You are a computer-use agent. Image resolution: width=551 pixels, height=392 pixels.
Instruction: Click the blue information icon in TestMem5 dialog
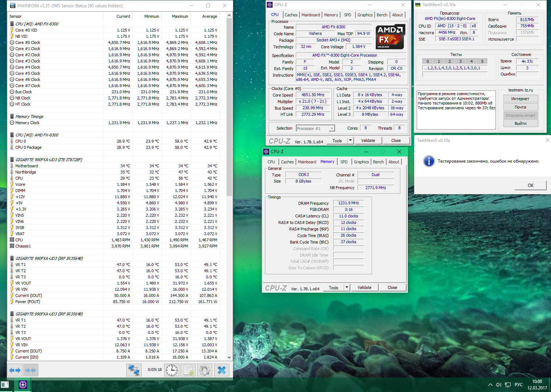[x=429, y=161]
